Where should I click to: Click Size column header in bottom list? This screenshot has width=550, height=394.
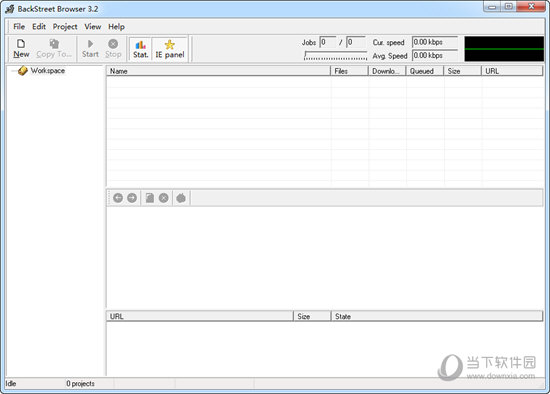point(312,316)
